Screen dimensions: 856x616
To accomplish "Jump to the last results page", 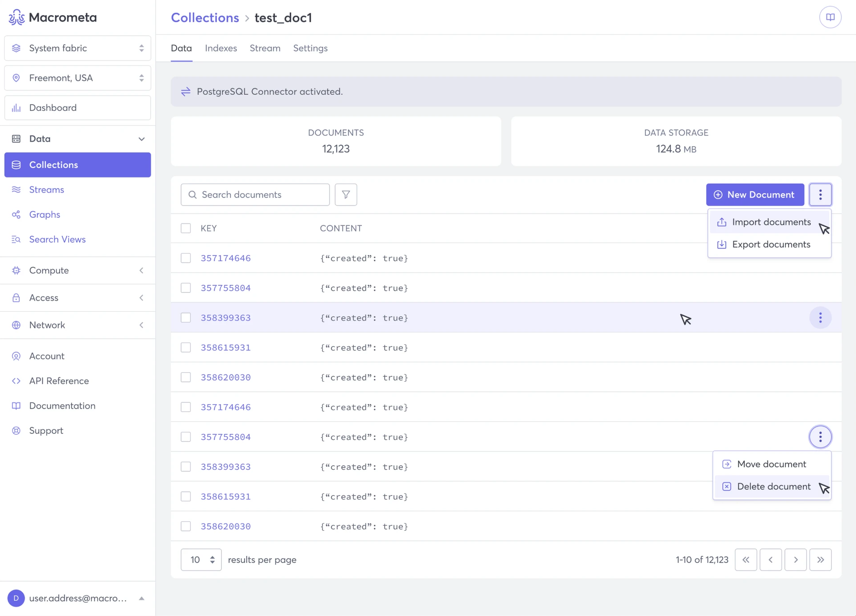I will (x=820, y=560).
